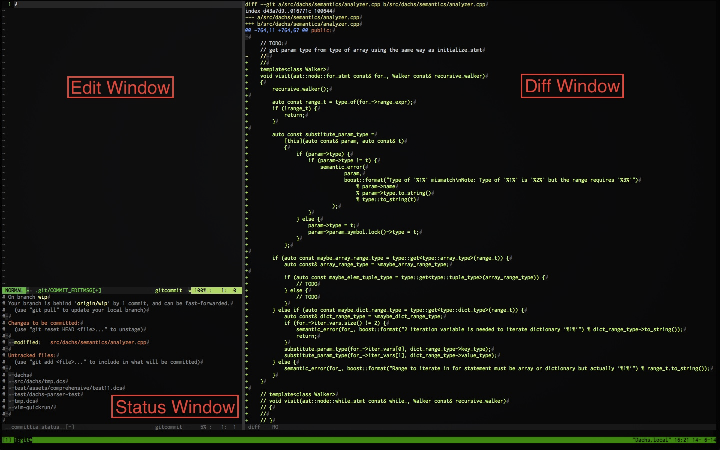Click the untracked dachs/ entry
This screenshot has width=720, height=450.
coord(22,375)
